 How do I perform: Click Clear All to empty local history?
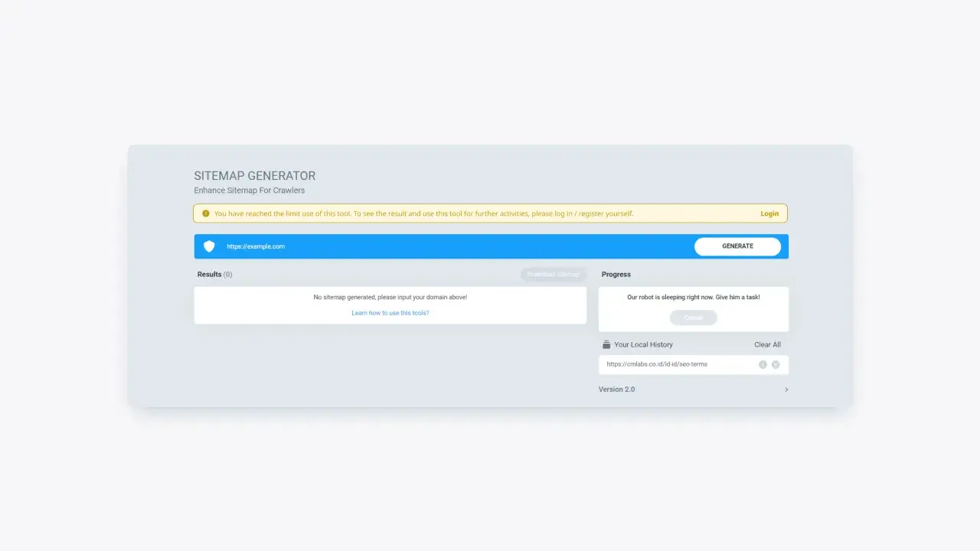(x=767, y=344)
